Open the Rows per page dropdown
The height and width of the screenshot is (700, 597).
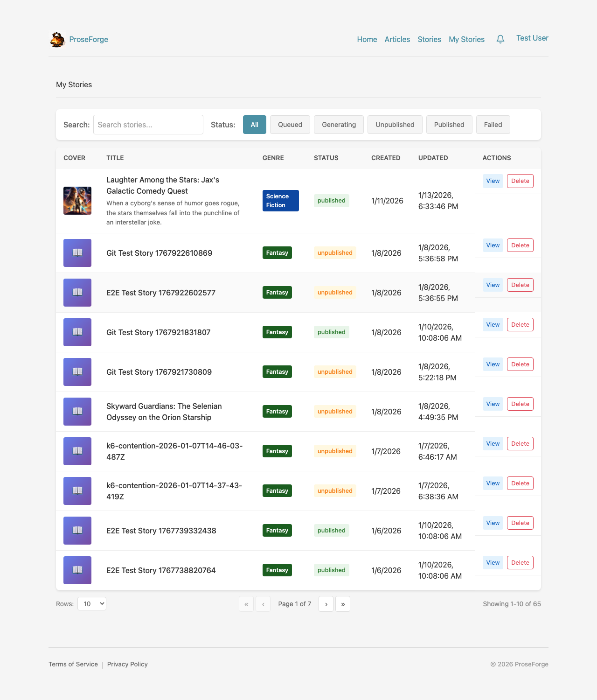pyautogui.click(x=92, y=604)
